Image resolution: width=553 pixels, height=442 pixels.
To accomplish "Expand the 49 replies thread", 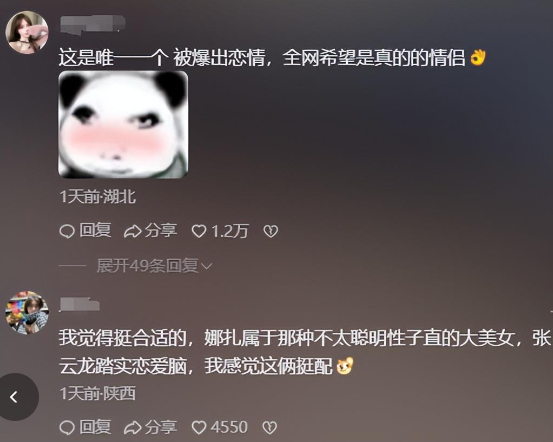I will [147, 266].
